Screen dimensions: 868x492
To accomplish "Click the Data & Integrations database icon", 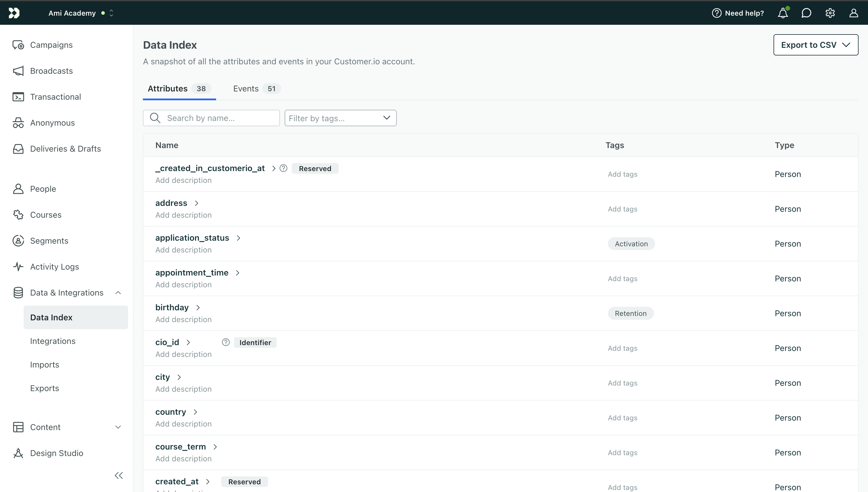I will coord(18,293).
